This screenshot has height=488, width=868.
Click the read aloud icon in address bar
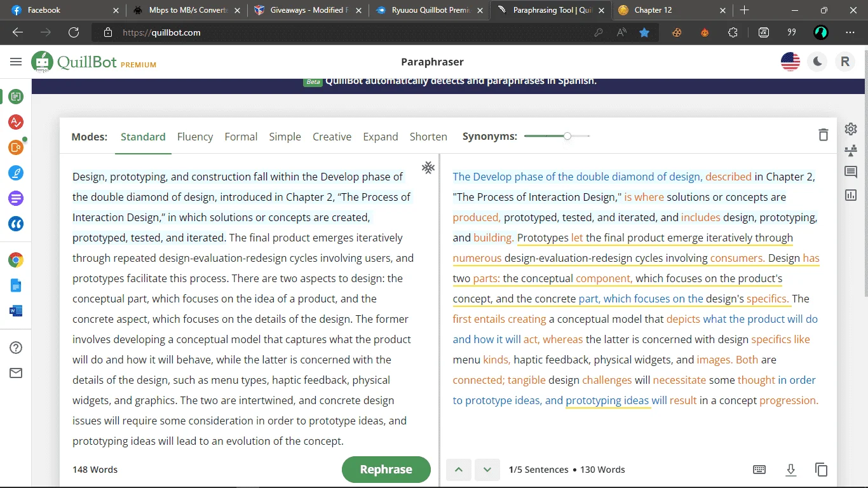click(621, 32)
